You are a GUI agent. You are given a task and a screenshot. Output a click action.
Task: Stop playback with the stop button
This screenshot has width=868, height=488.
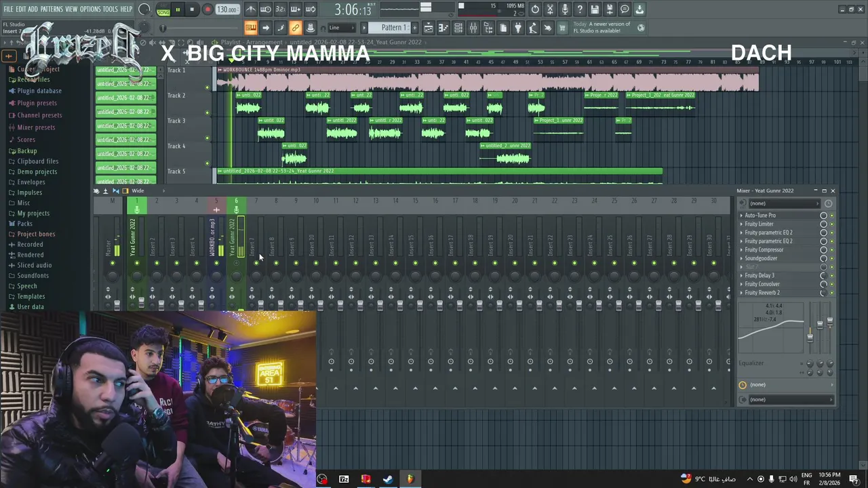tap(192, 9)
